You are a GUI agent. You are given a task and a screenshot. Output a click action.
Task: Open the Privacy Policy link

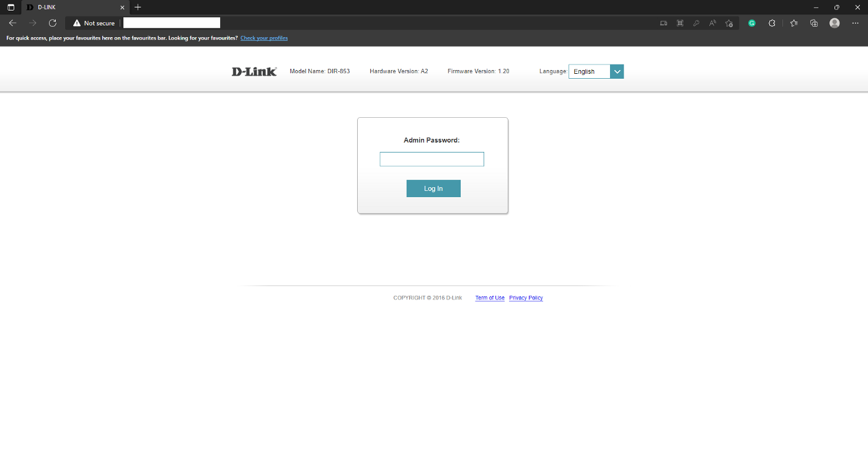pos(525,298)
